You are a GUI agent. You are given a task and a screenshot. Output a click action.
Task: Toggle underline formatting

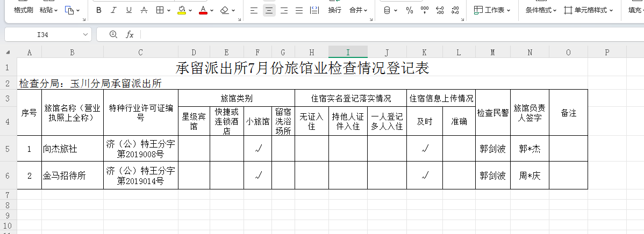[x=129, y=10]
